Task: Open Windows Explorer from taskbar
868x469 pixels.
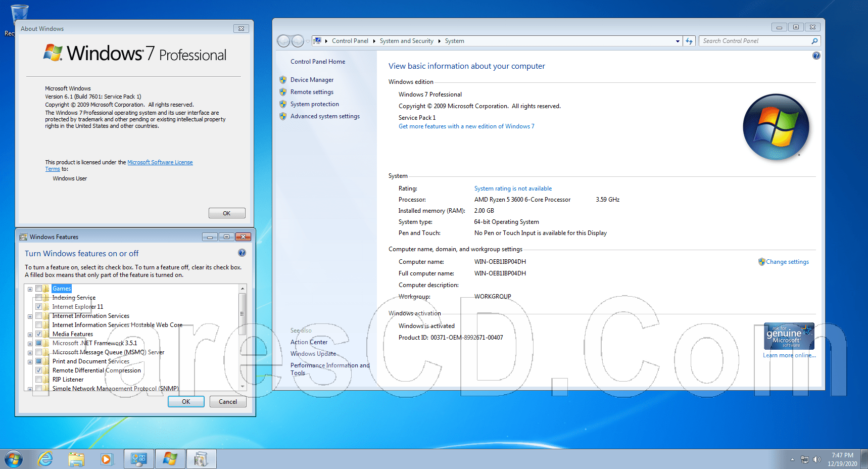Action: point(76,459)
